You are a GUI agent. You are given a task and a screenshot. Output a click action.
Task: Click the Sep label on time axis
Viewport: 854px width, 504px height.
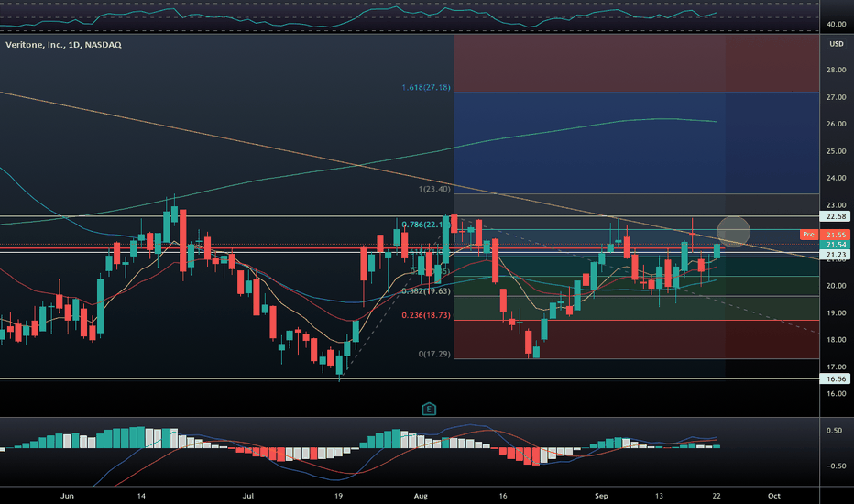point(601,496)
